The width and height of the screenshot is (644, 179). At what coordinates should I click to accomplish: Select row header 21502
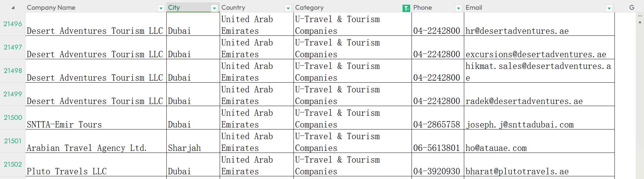(13, 164)
